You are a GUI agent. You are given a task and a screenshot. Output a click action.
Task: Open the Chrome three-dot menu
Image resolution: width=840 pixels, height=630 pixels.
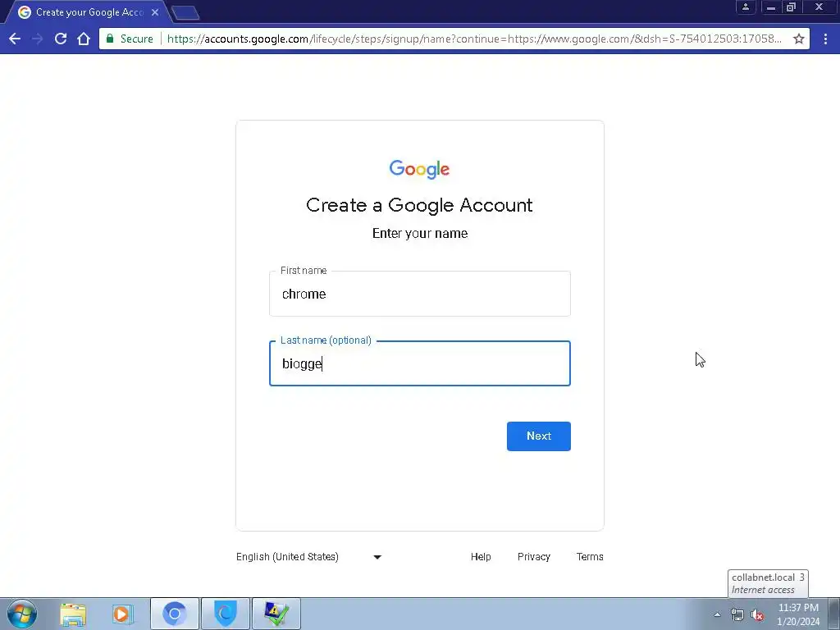pos(825,39)
